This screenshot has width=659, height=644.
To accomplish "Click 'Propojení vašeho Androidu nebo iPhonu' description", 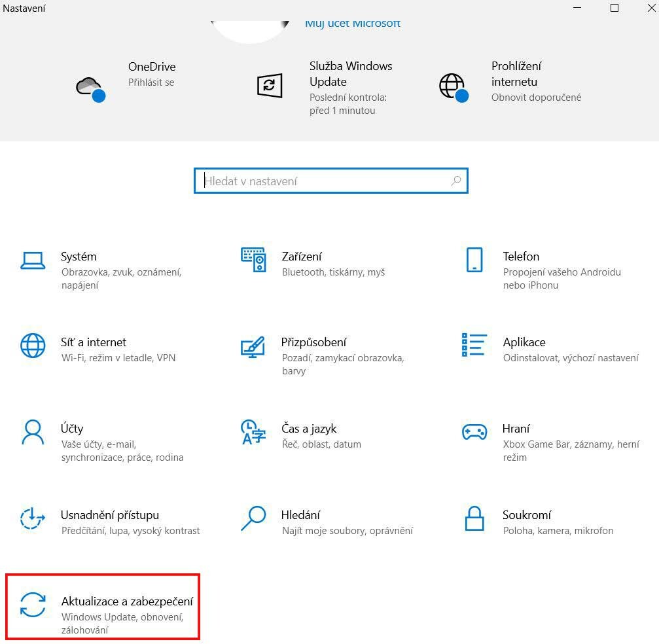I will pyautogui.click(x=561, y=279).
